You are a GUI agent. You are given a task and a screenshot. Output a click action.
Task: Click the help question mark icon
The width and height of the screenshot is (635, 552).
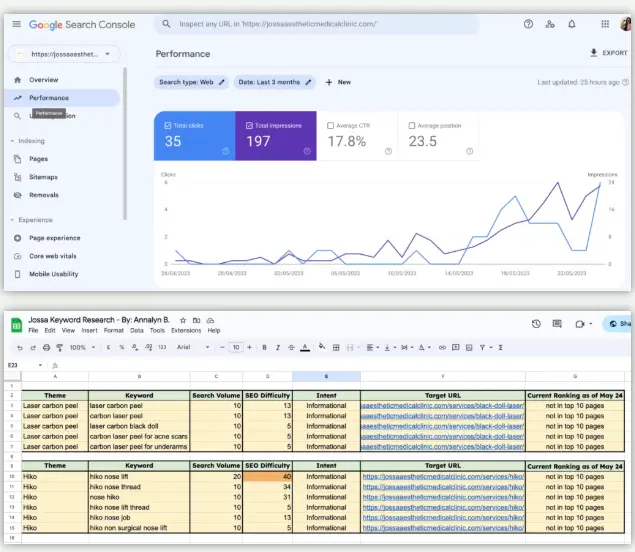coord(528,24)
